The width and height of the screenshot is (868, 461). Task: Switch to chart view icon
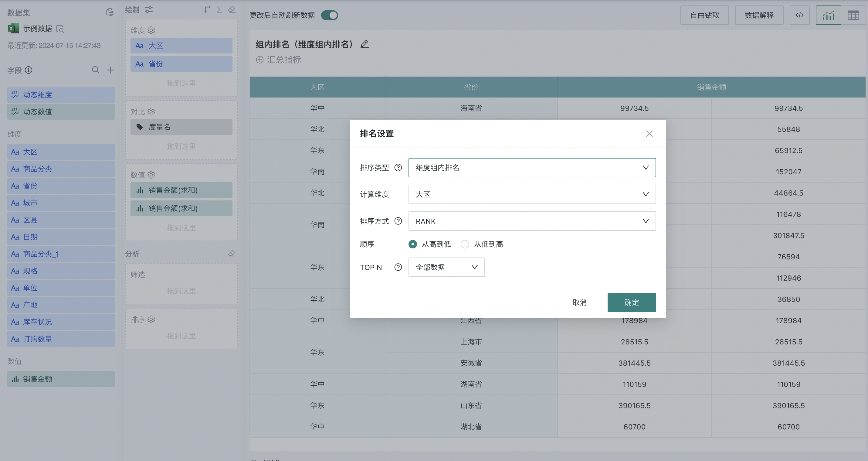click(x=828, y=15)
